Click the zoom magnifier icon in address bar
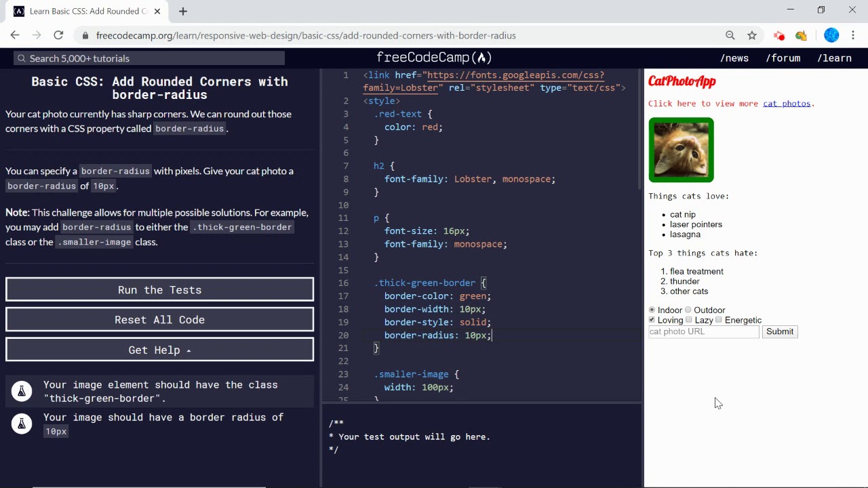The image size is (868, 488). pos(730,35)
